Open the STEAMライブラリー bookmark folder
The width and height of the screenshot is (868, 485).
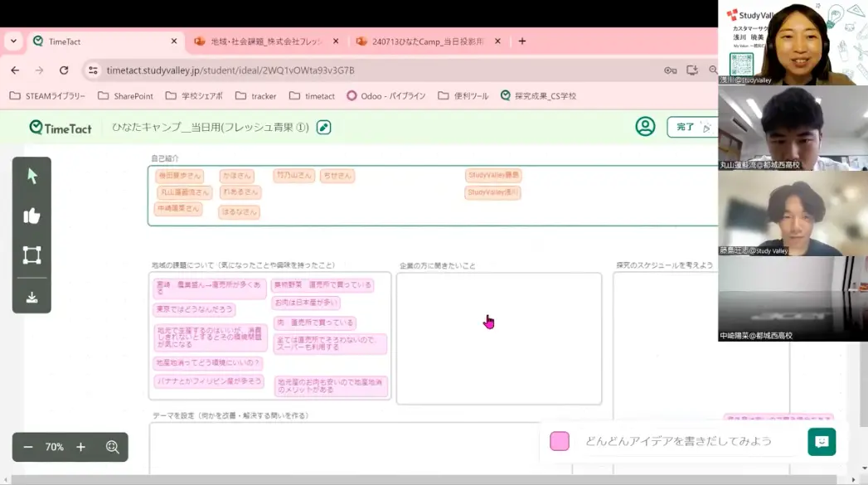click(x=47, y=96)
